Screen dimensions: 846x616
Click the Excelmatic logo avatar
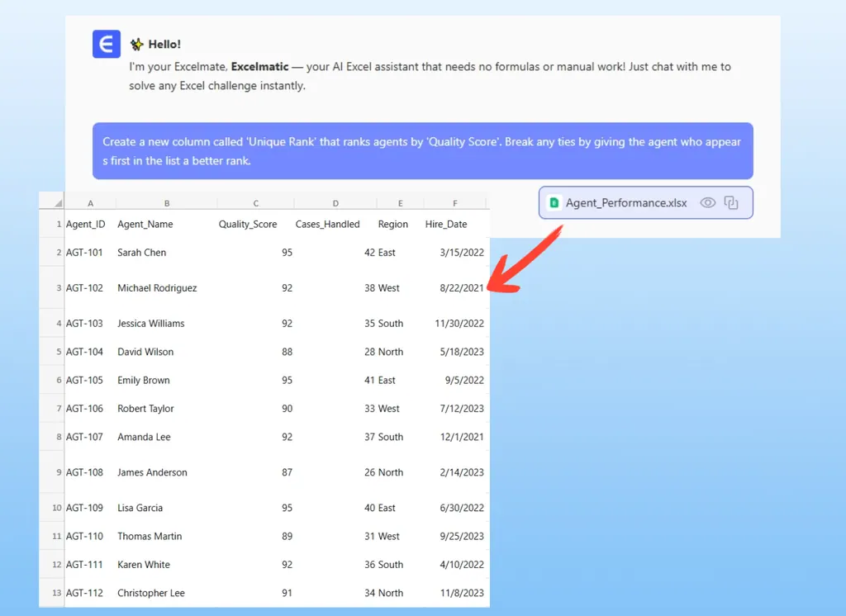pyautogui.click(x=106, y=45)
